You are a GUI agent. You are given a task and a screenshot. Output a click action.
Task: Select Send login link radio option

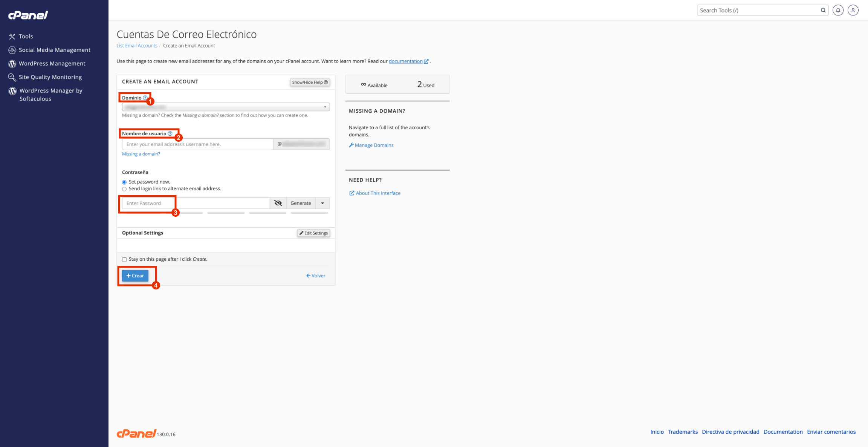(124, 189)
